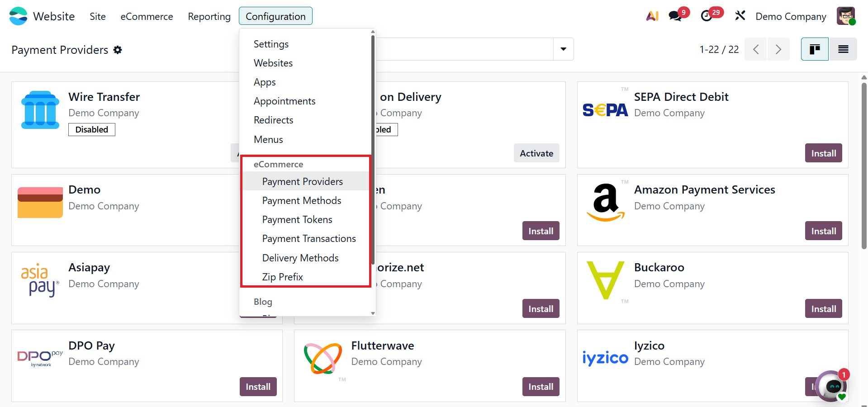Open the AI assistant icon
Image resolution: width=868 pixels, height=407 pixels.
[x=652, y=16]
